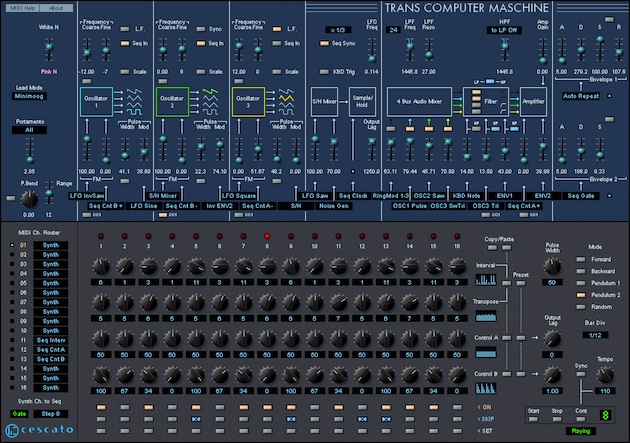Select S/H Mixer modulation source

tap(163, 196)
